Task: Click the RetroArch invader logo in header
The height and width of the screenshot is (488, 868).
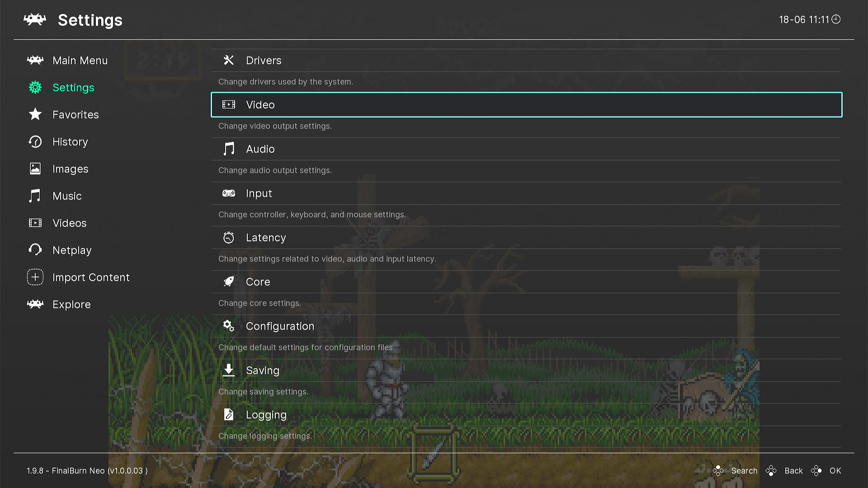Action: (35, 20)
